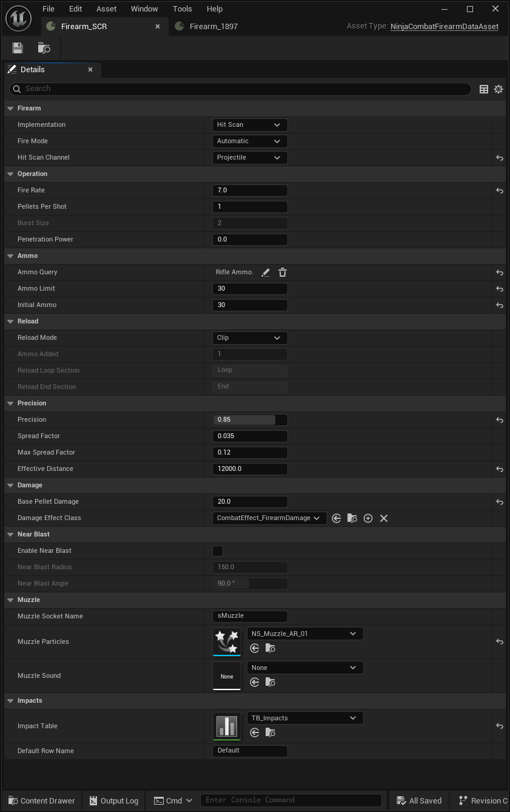The image size is (510, 812).
Task: Reset Base Pellet Damage to default
Action: 500,502
